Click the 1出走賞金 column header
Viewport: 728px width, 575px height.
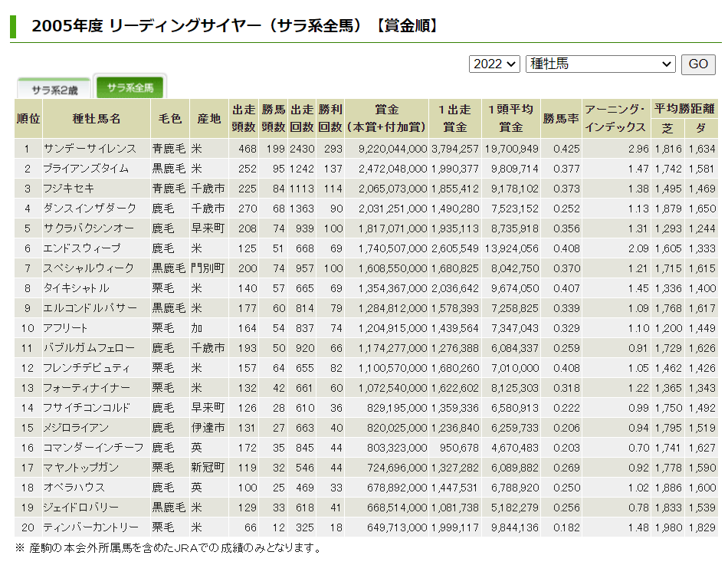coord(454,118)
